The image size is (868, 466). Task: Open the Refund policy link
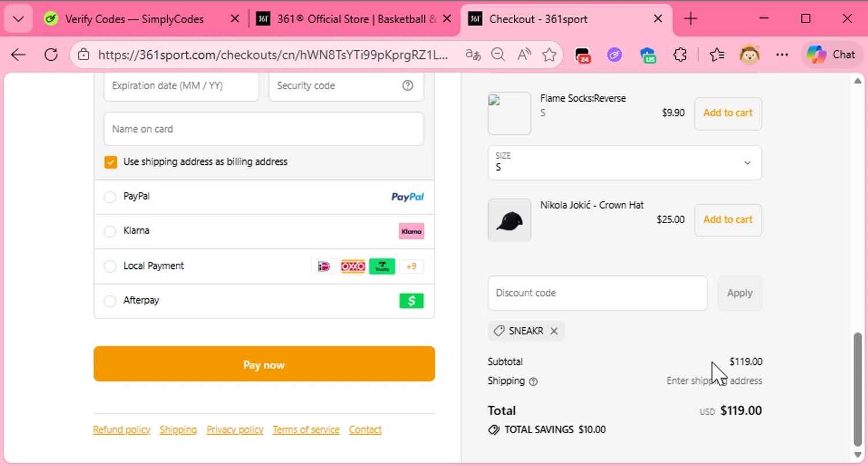point(122,430)
